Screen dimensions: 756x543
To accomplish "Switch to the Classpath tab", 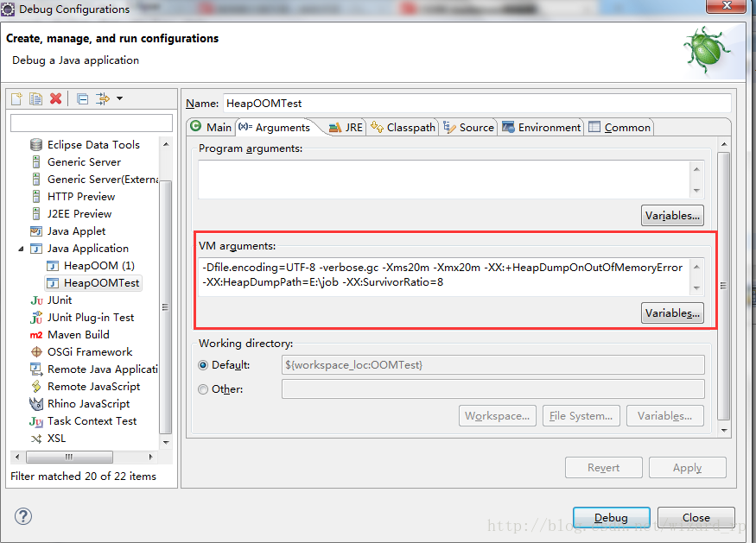I will [403, 127].
